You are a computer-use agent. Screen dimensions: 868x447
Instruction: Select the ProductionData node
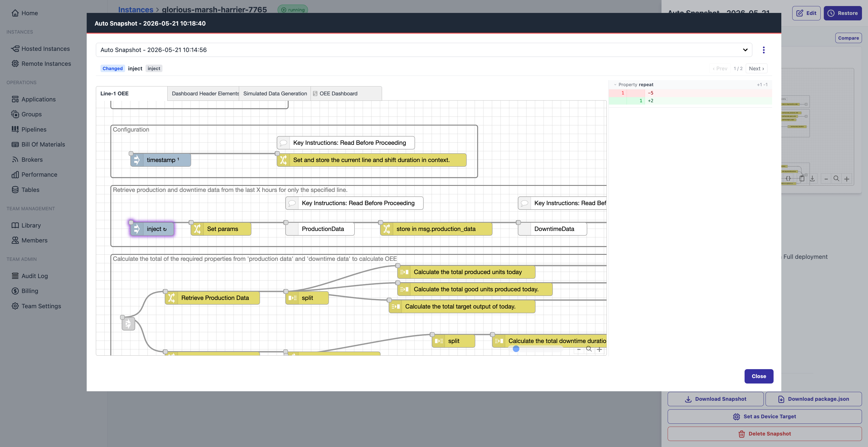pos(320,229)
